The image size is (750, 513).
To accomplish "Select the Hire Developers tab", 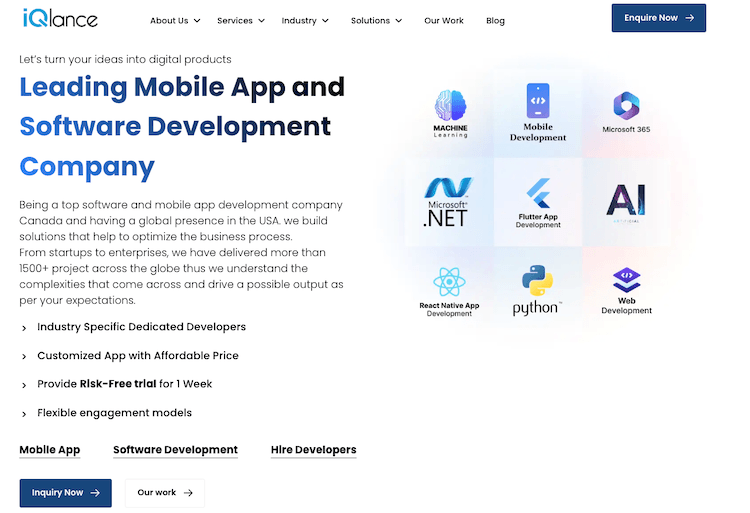I will pyautogui.click(x=313, y=450).
